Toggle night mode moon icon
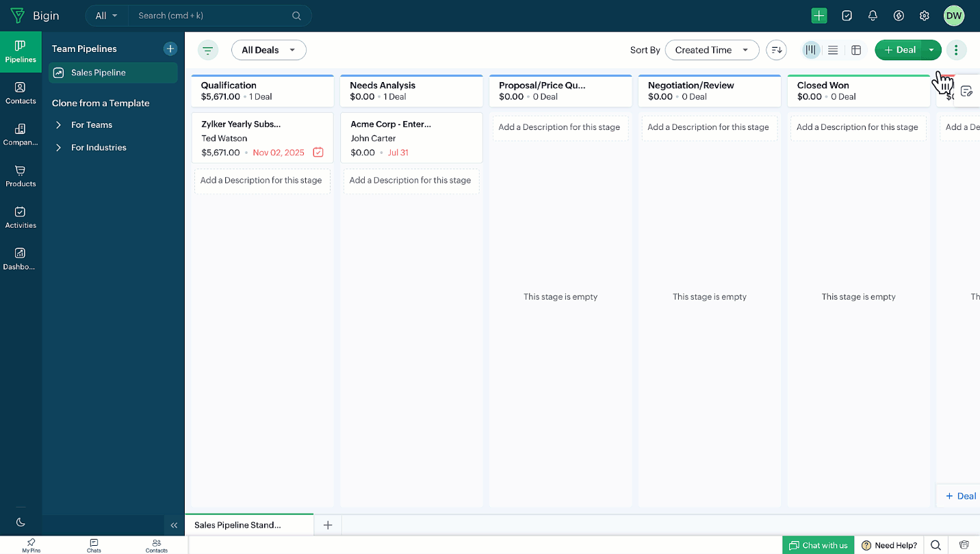The width and height of the screenshot is (980, 554). (x=21, y=522)
